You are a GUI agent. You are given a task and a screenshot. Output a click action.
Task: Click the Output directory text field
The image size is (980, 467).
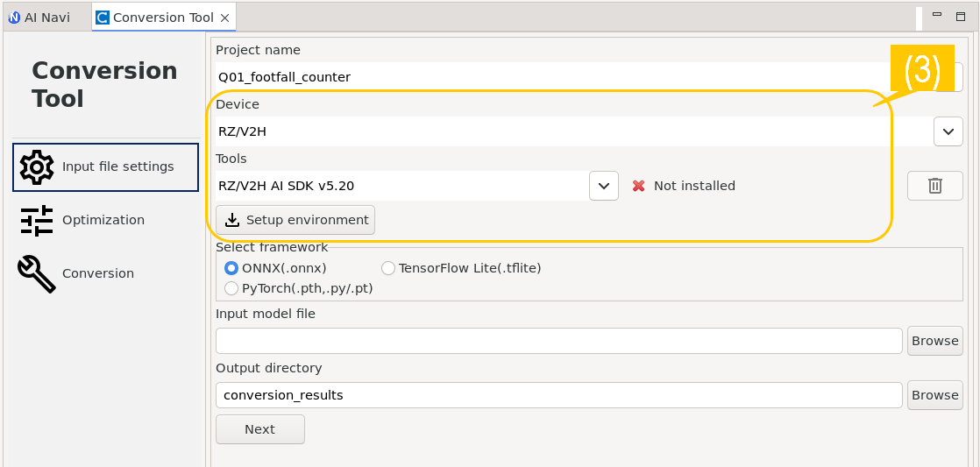[558, 395]
